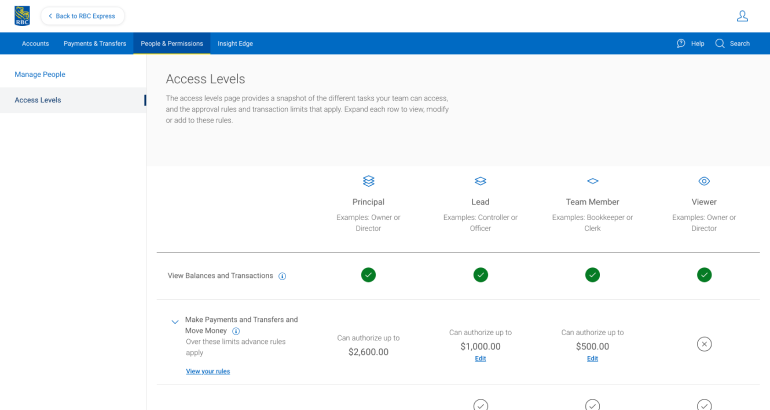The height and width of the screenshot is (410, 770).
Task: Click info icon beside View Balances and Transactions
Action: point(282,276)
